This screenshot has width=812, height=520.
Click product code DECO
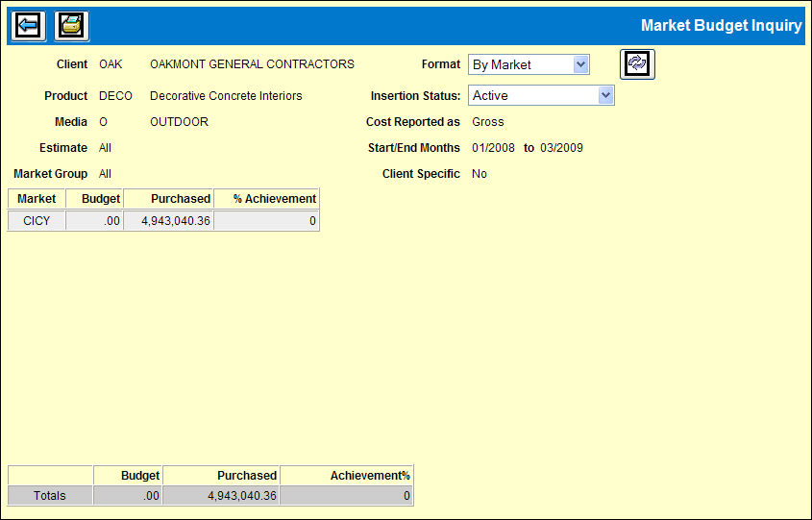click(x=115, y=96)
